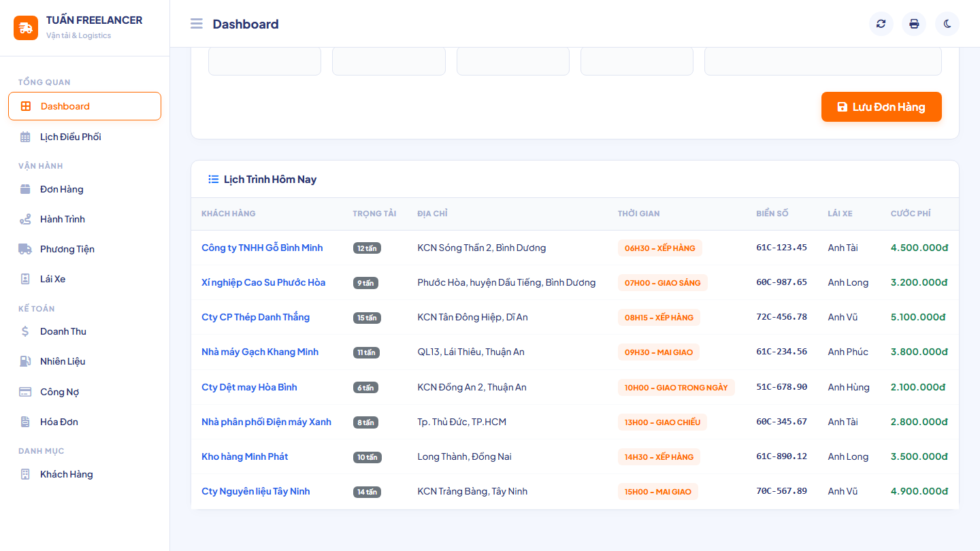Open Hành Trình menu item
The height and width of the screenshot is (551, 980).
pyautogui.click(x=84, y=219)
